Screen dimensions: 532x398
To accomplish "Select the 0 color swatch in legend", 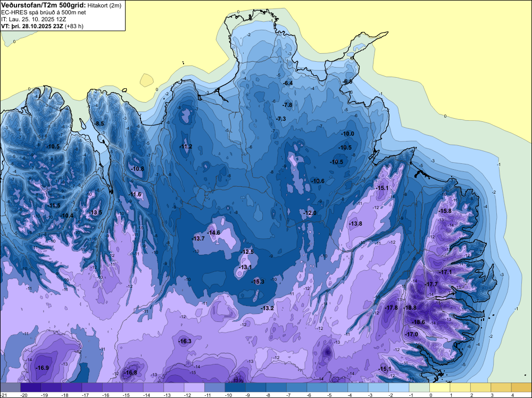I will coord(440,387).
